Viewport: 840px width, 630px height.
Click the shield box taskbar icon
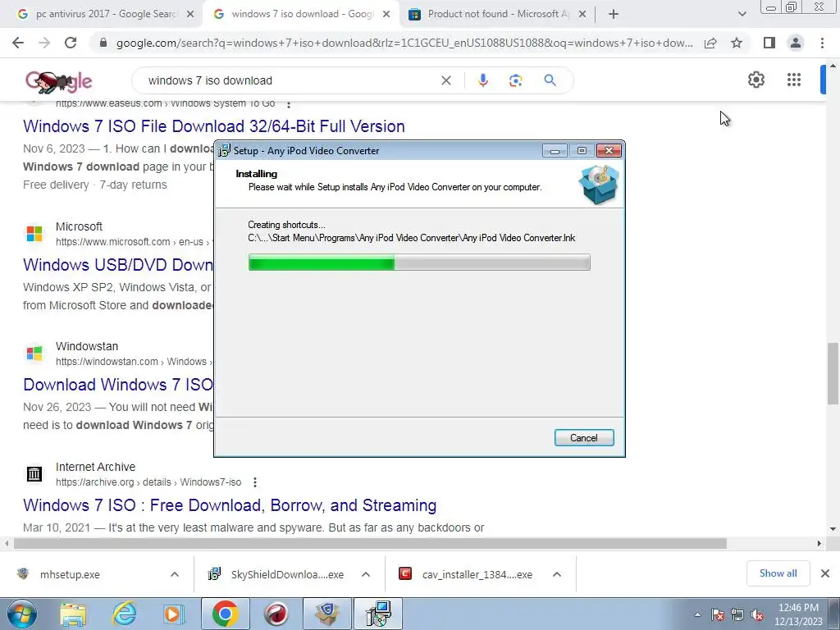pyautogui.click(x=327, y=614)
